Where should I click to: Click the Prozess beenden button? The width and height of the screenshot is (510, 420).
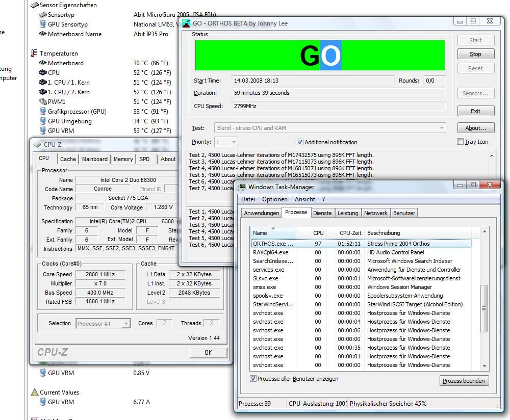point(464,381)
